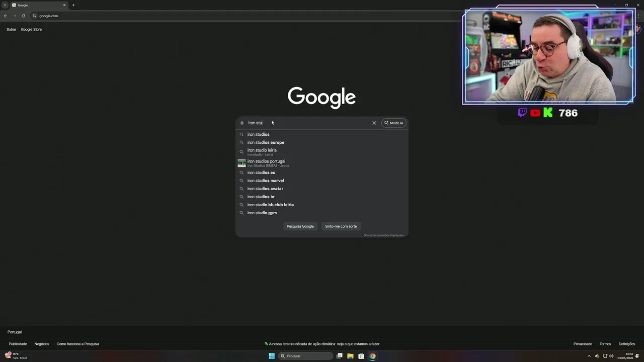Select suggestion "iron studios europe"
The width and height of the screenshot is (644, 362).
pos(321,142)
